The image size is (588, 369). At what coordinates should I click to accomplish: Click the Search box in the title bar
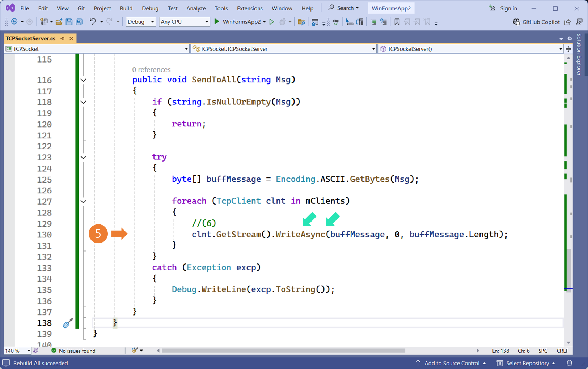coord(343,8)
